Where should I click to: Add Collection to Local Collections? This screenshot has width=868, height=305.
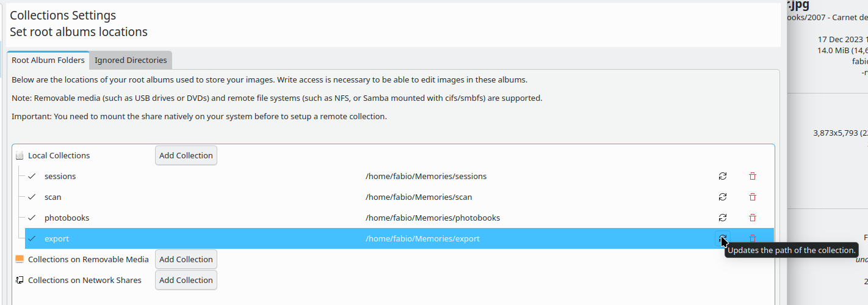point(186,155)
